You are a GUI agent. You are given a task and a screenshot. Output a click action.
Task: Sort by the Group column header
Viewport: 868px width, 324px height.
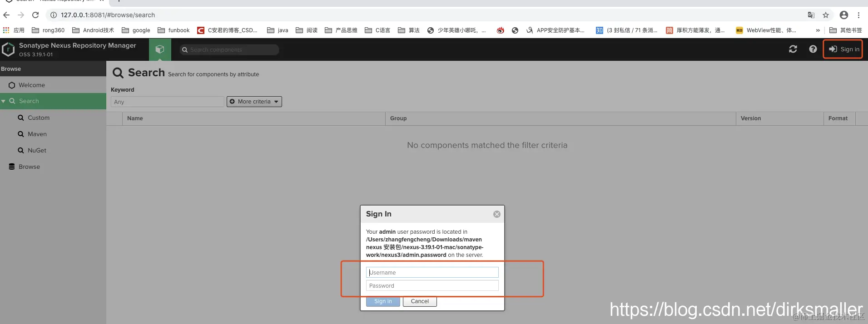(x=560, y=118)
